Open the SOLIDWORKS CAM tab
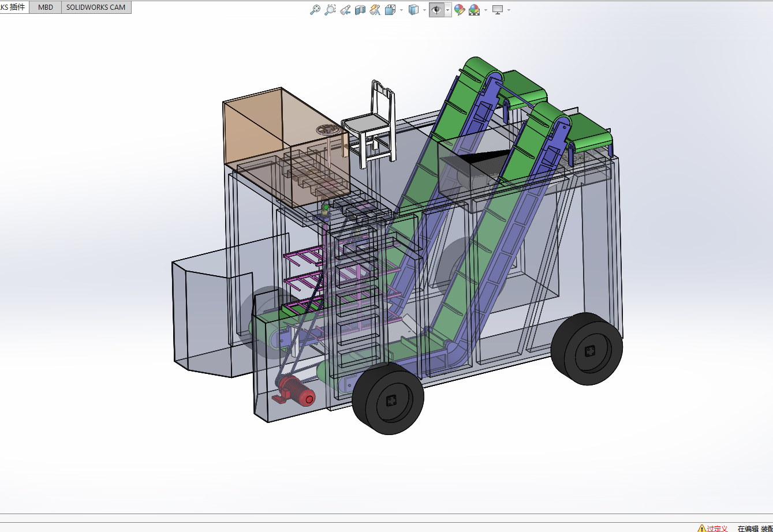The height and width of the screenshot is (532, 773). point(96,8)
